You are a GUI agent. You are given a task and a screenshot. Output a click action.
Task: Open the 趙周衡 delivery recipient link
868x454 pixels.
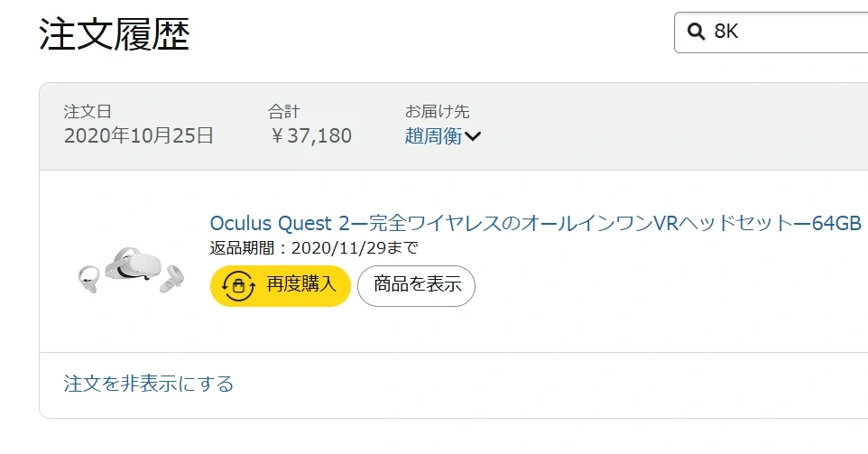coord(433,136)
